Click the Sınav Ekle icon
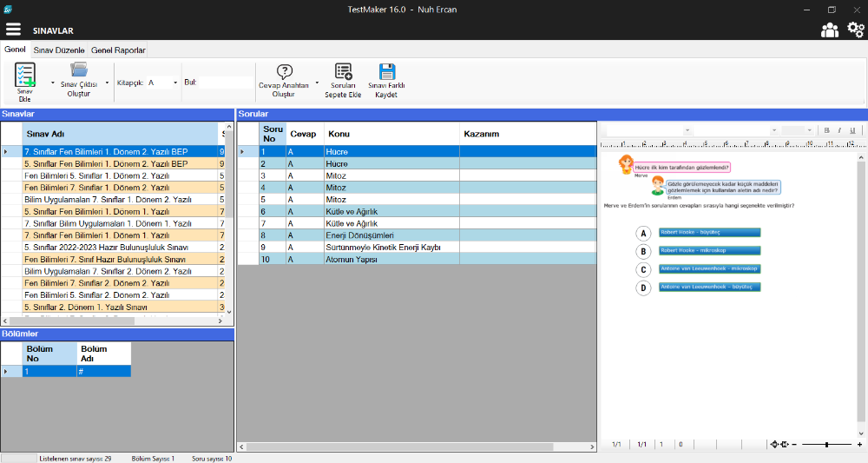 pyautogui.click(x=25, y=73)
